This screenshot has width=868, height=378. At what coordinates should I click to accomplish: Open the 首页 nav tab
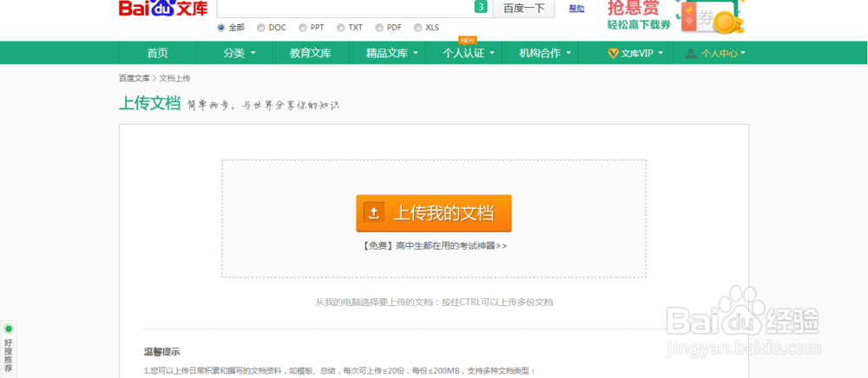click(157, 53)
